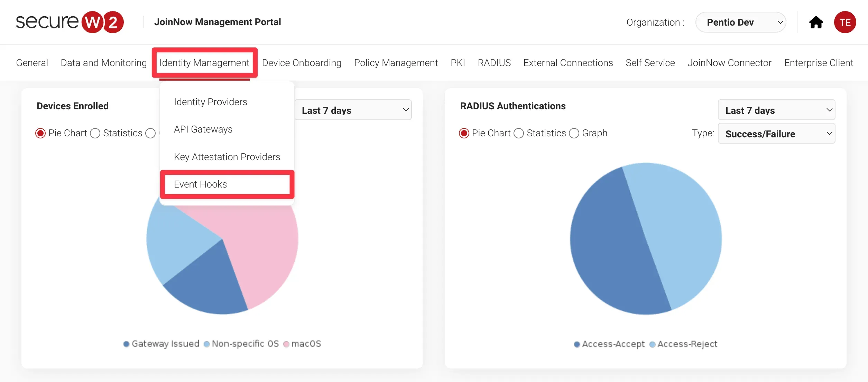Select Graph view for RADIUS Authentications
Screen dimensions: 868x382
pos(574,133)
